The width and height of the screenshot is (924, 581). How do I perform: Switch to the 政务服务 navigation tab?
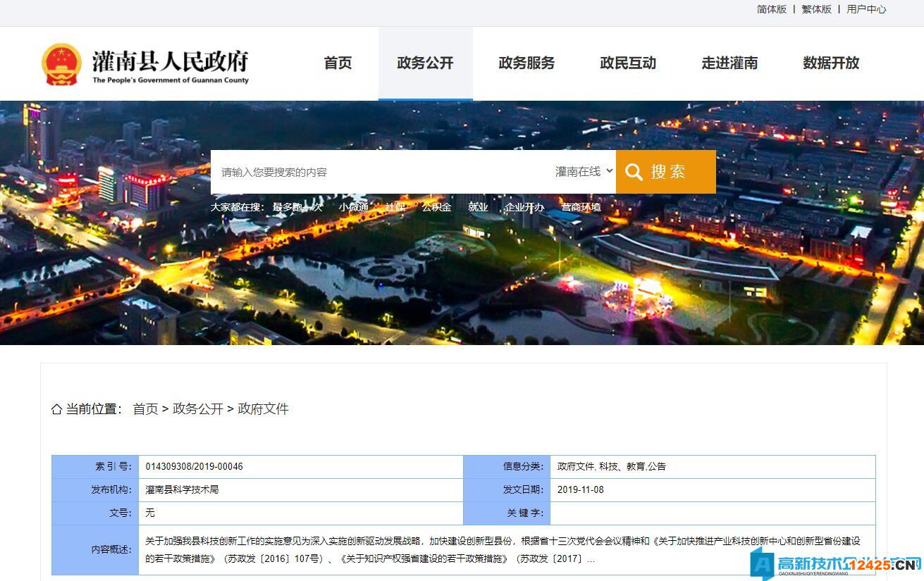tap(526, 63)
